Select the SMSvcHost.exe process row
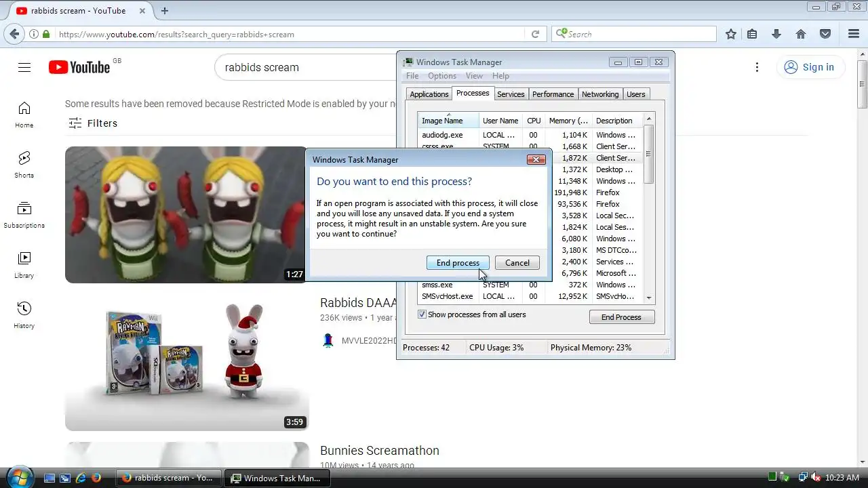Viewport: 868px width, 488px height. (530, 296)
